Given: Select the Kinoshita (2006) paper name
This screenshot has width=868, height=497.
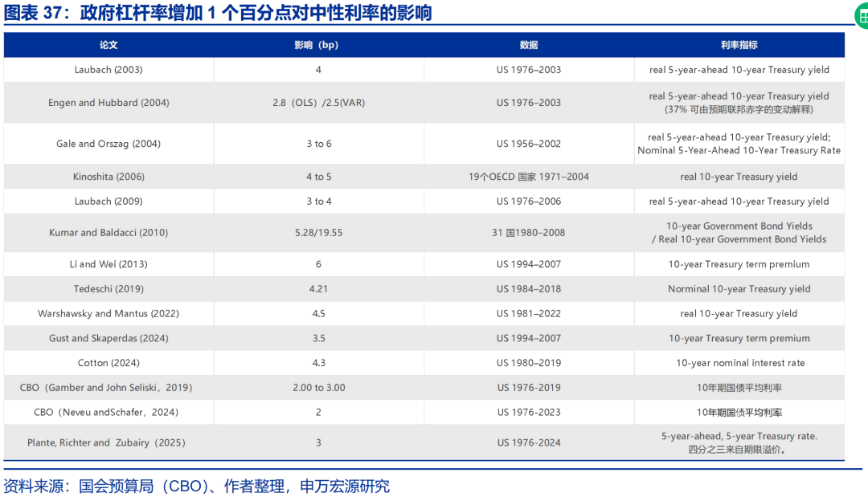Looking at the screenshot, I should point(108,177).
